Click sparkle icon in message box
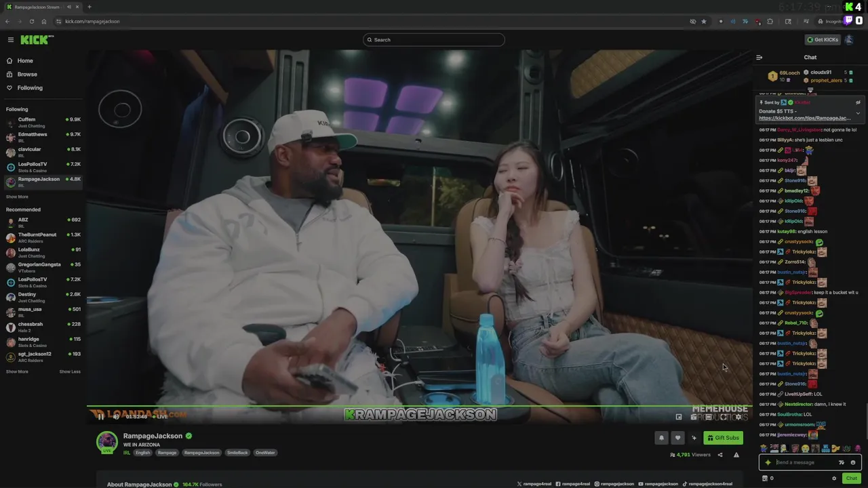Screen dimensions: 868x488 tap(768, 462)
